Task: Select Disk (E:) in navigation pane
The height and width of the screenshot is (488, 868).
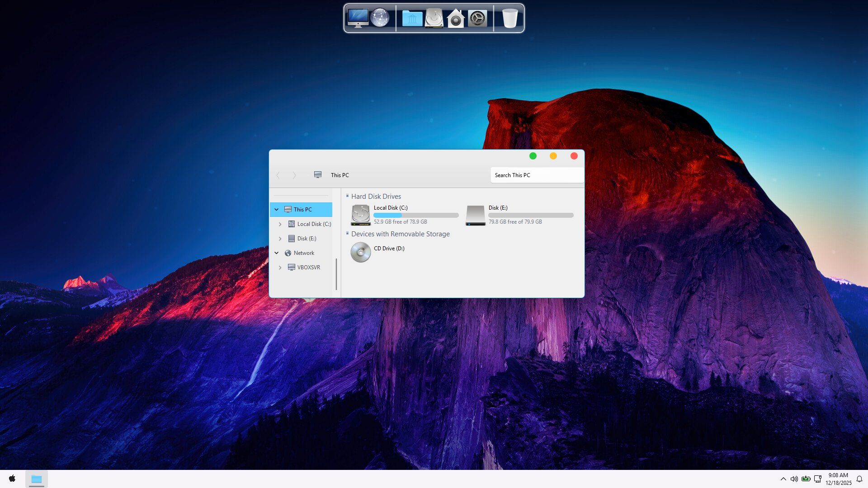Action: click(307, 239)
